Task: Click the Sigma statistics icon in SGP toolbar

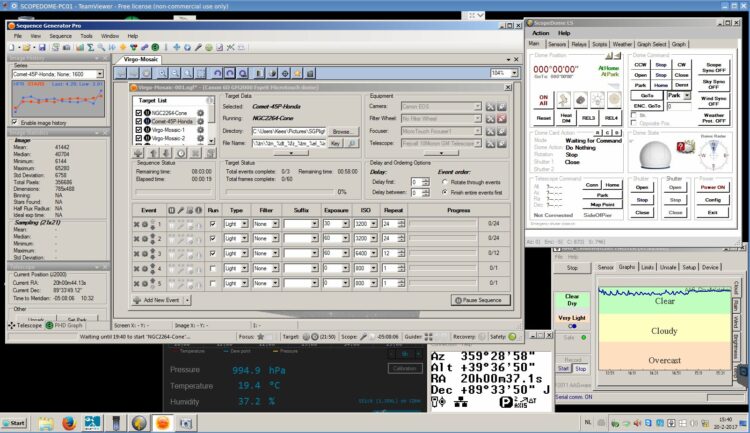Action: [90, 47]
